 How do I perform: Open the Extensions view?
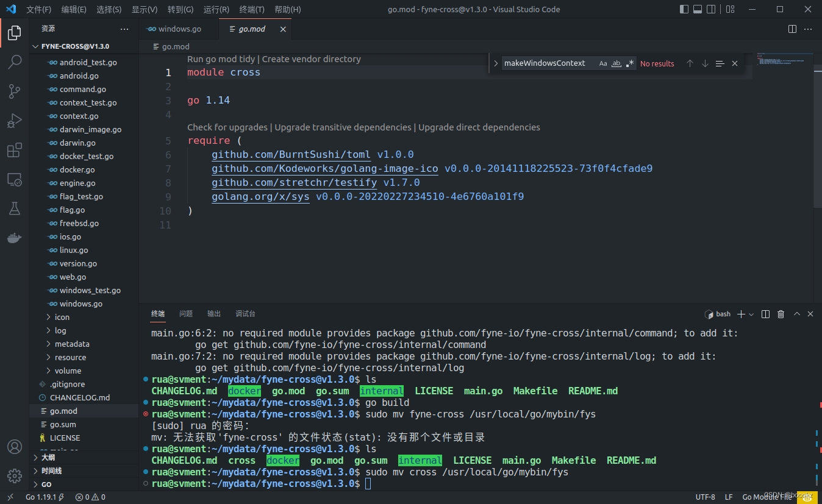14,150
